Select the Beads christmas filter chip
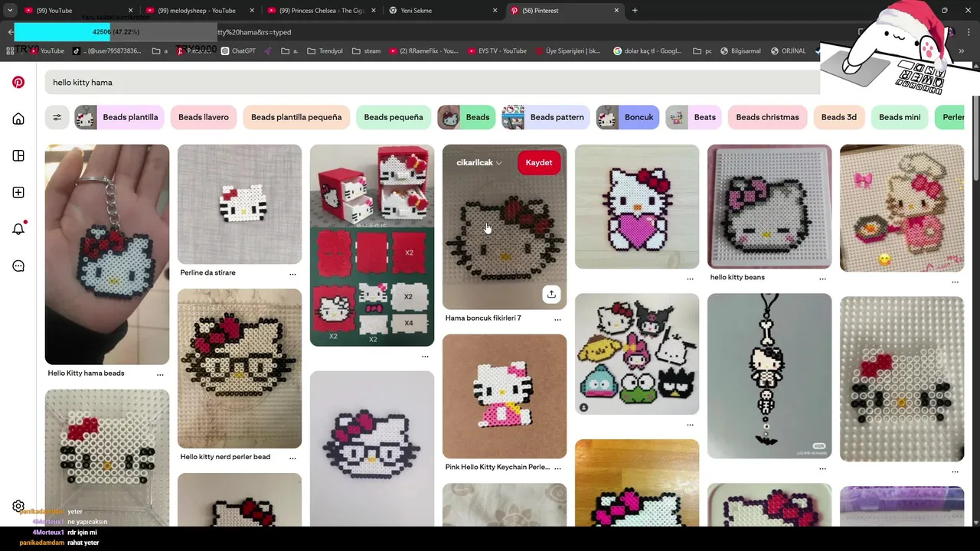980x551 pixels. 767,117
